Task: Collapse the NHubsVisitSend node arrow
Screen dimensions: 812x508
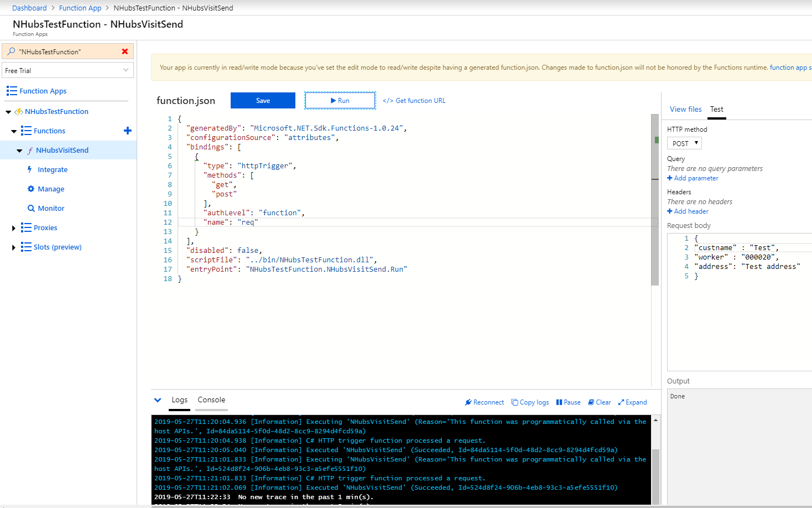Action: (x=19, y=151)
